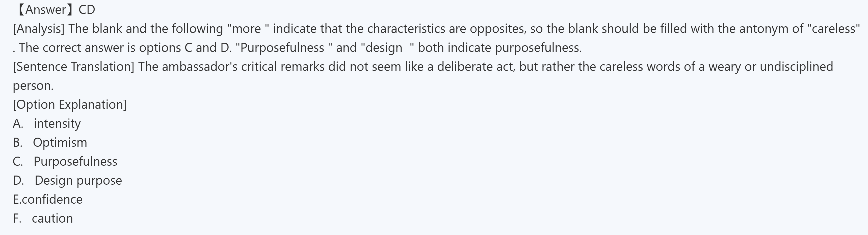Click the quoted word "design" in analysis
The width and height of the screenshot is (868, 235).
(387, 48)
